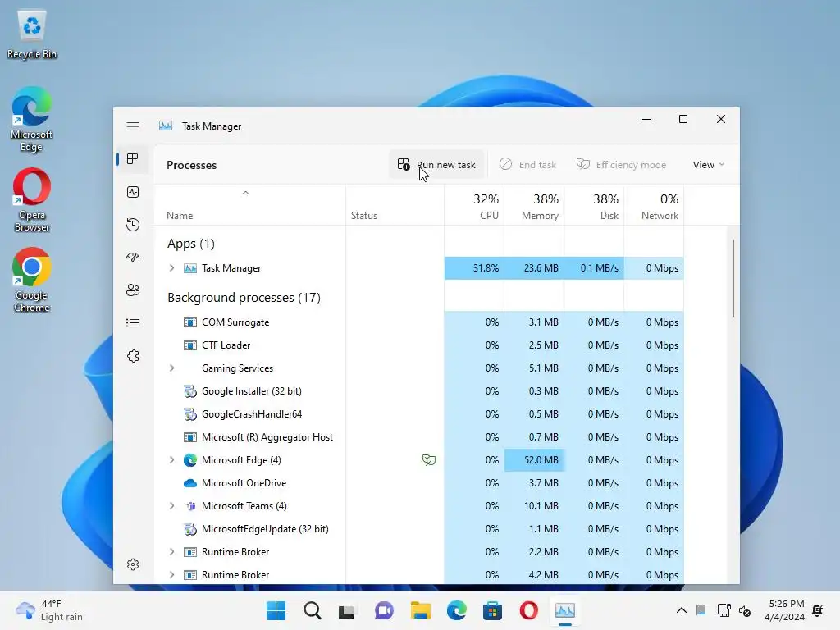
Task: Click the network icon in the system tray
Action: pos(724,610)
